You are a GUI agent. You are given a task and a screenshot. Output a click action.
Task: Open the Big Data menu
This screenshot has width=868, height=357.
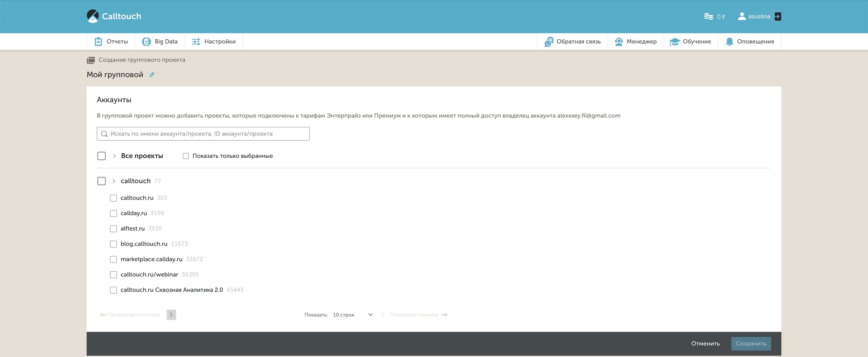click(x=160, y=42)
